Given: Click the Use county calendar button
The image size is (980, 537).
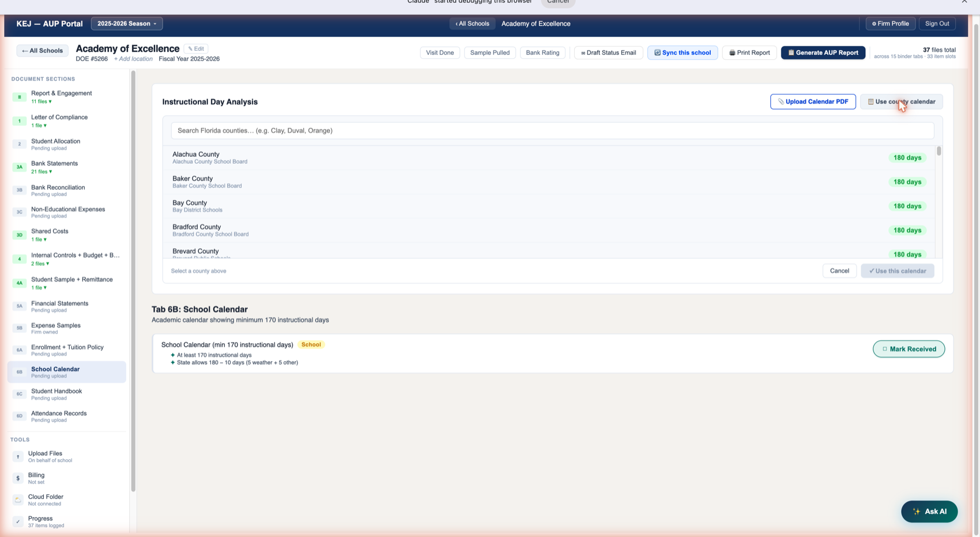Looking at the screenshot, I should pos(902,102).
